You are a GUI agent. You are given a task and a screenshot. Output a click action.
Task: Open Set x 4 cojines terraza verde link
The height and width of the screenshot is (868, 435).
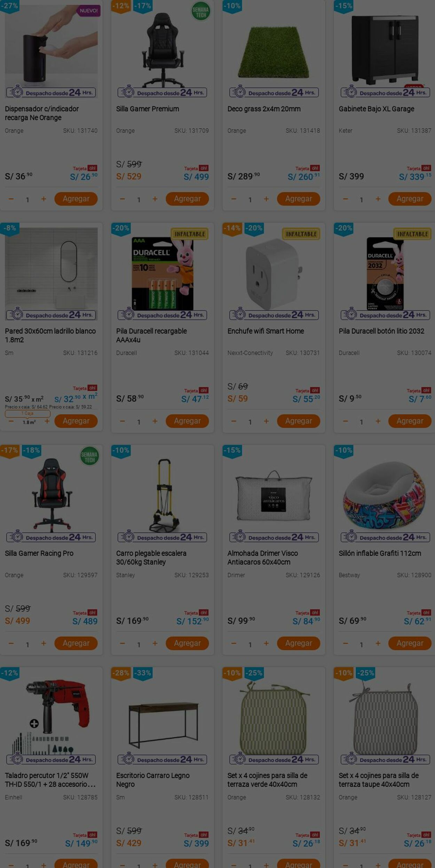267,780
